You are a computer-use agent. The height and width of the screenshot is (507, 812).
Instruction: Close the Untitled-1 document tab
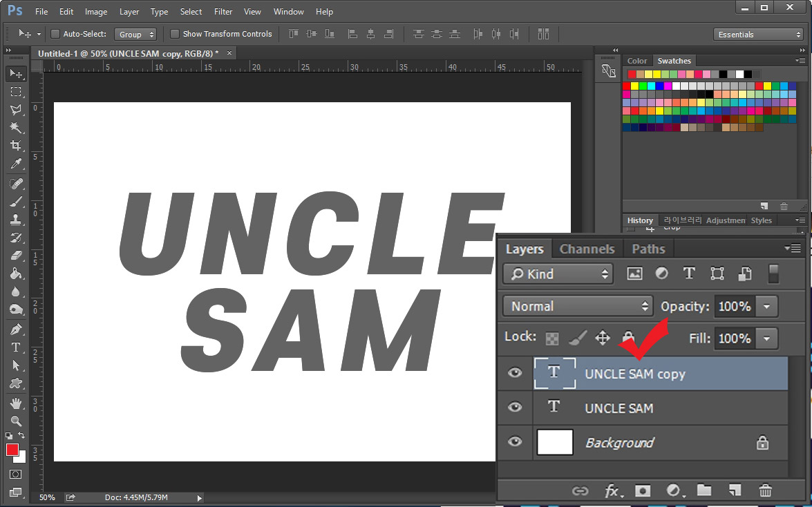point(229,53)
